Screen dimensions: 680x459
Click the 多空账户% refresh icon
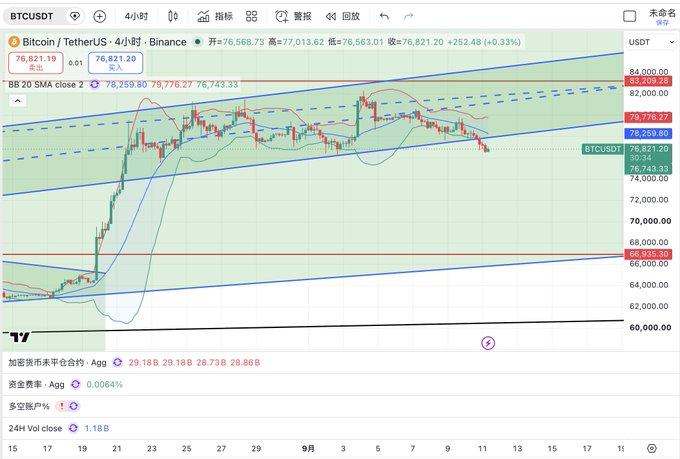74,406
